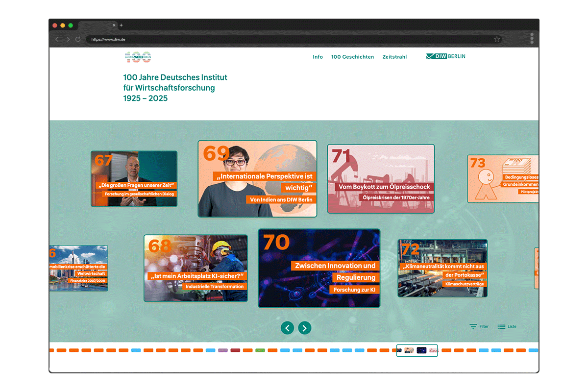Screen dimensions: 588x392
Task: Bookmark this page with star icon
Action: click(x=496, y=39)
